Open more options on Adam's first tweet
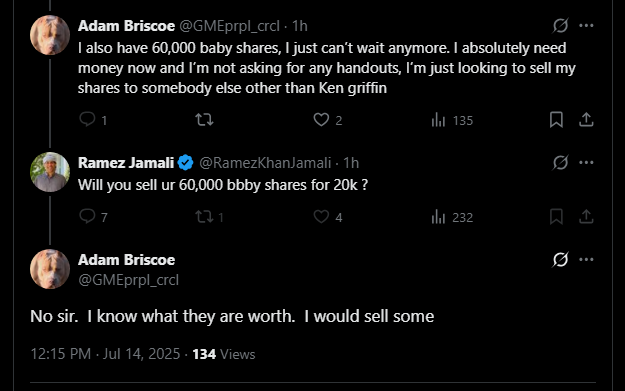The image size is (625, 391). (586, 26)
